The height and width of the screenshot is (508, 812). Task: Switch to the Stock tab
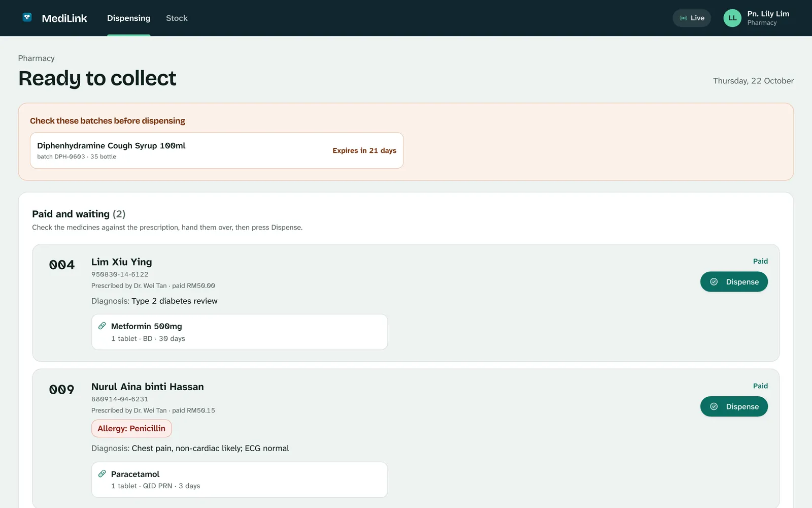pyautogui.click(x=177, y=18)
